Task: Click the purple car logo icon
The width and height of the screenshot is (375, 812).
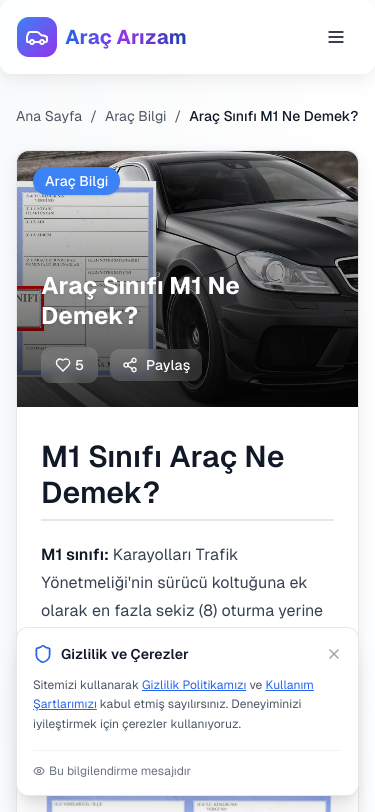Action: coord(37,37)
